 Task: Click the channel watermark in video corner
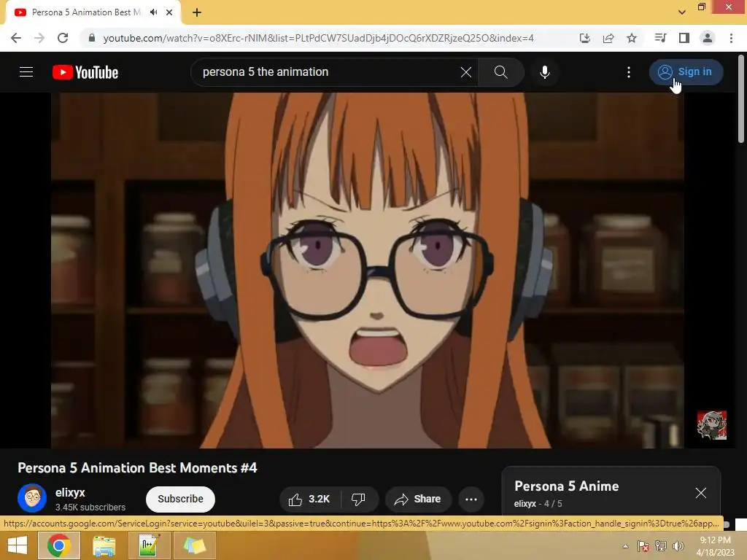712,425
